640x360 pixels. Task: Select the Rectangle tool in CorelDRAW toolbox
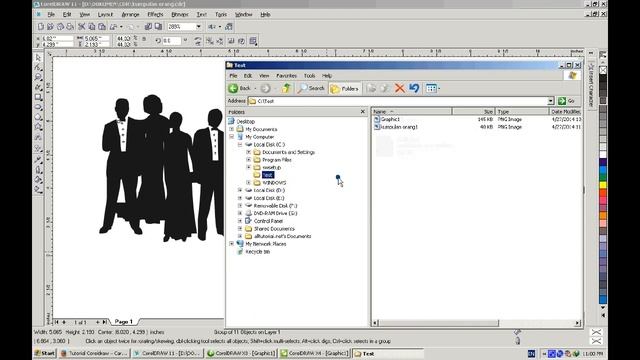click(x=38, y=97)
